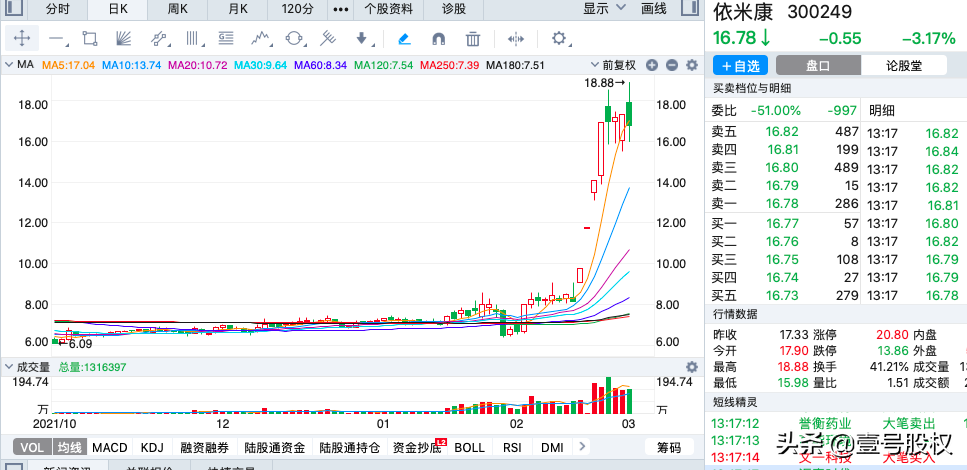Toggle the 画线 drawing toolbar
Screen dimensions: 967x470
[653, 9]
